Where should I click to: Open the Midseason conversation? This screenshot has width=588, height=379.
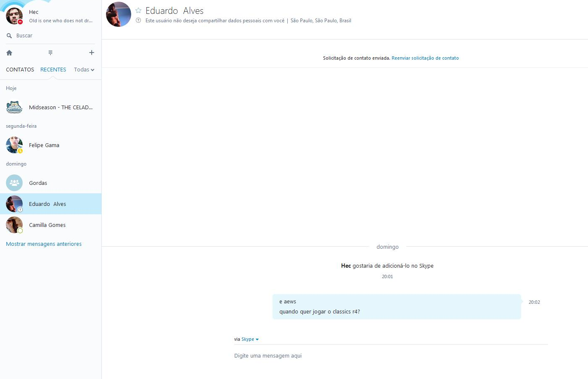(x=50, y=107)
